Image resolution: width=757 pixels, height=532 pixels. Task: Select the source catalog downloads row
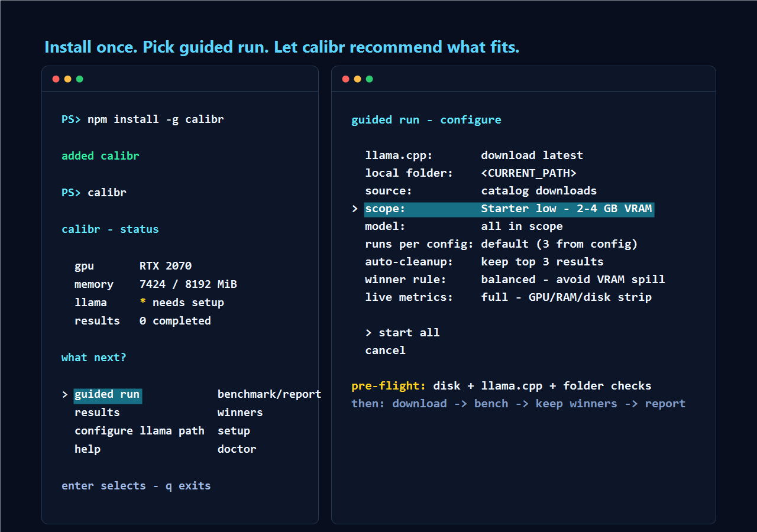tap(481, 191)
